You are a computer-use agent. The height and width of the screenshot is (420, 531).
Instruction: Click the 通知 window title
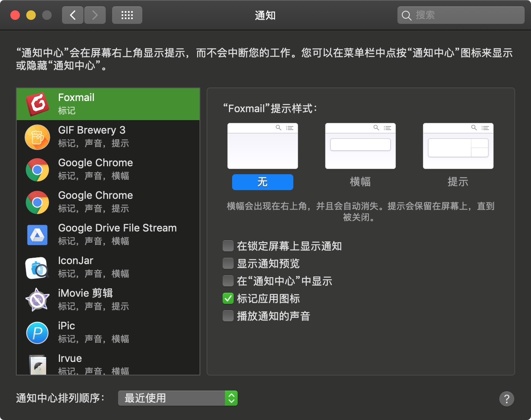pyautogui.click(x=265, y=16)
